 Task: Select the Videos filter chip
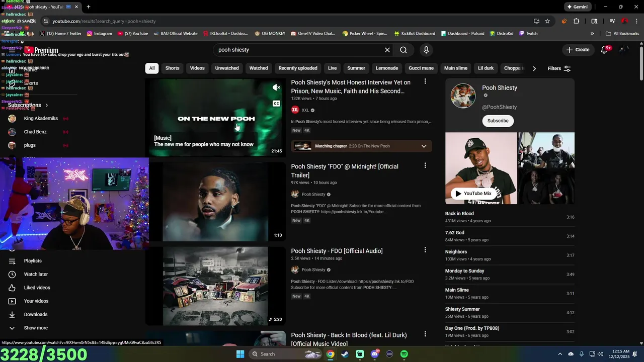coord(197,68)
